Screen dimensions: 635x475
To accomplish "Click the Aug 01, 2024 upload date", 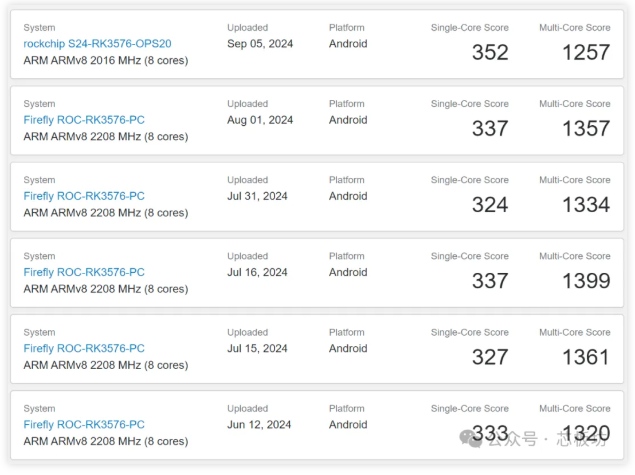I will (260, 120).
